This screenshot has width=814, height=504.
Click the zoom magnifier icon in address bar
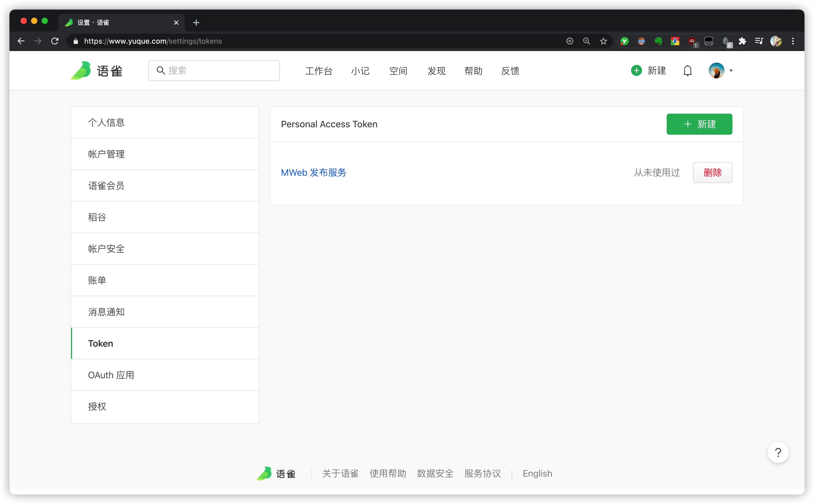coord(586,41)
